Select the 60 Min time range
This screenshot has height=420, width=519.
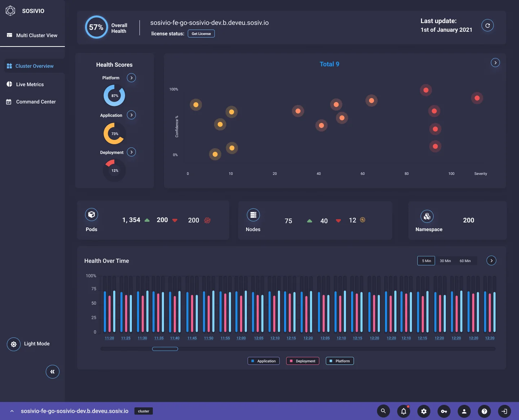pyautogui.click(x=465, y=261)
